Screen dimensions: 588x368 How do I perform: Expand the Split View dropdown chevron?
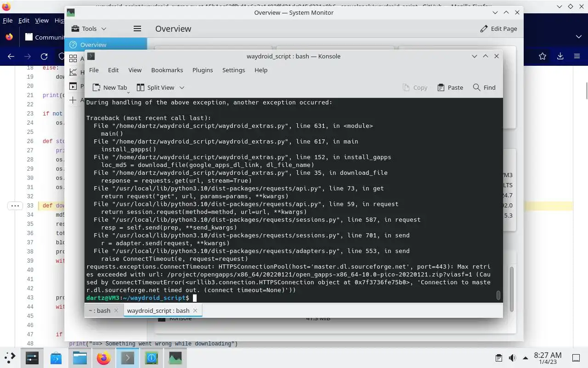(182, 87)
